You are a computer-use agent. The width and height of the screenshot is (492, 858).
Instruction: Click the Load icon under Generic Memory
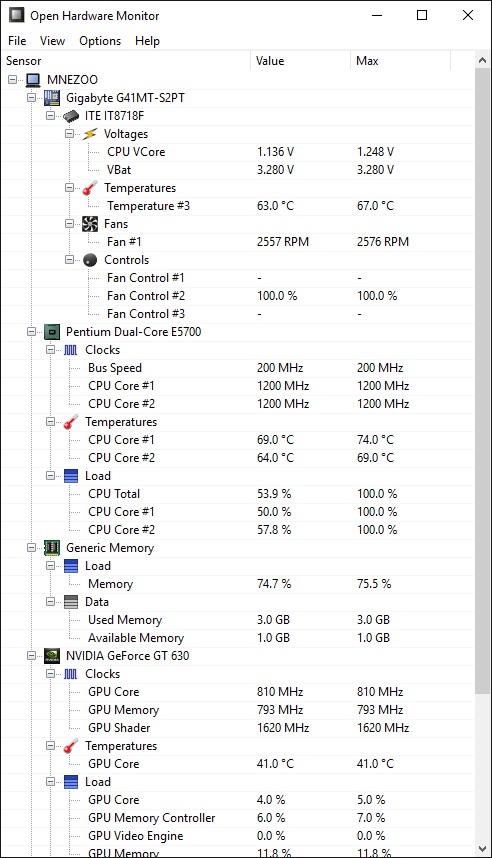71,566
